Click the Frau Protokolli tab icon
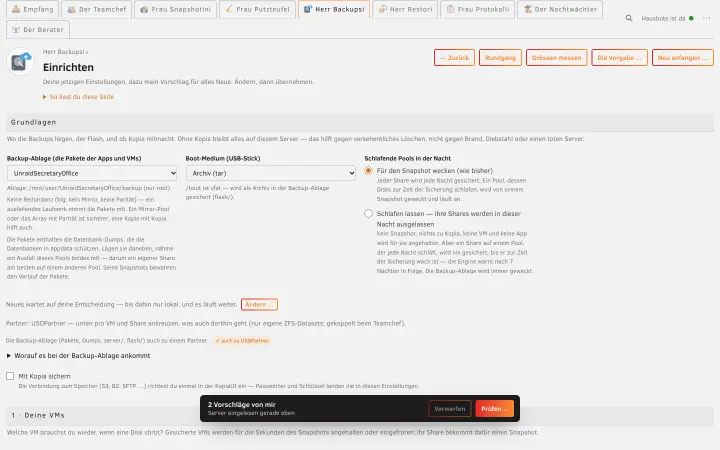720x450 pixels. (x=450, y=9)
